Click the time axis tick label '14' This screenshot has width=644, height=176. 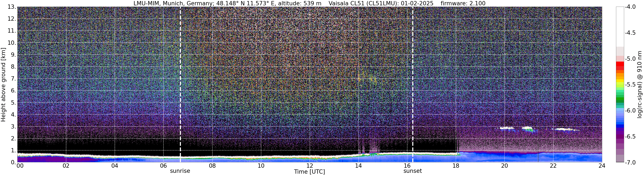[x=358, y=166]
